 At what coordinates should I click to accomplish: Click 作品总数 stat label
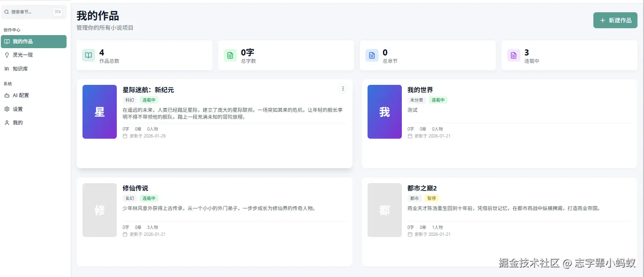(109, 61)
